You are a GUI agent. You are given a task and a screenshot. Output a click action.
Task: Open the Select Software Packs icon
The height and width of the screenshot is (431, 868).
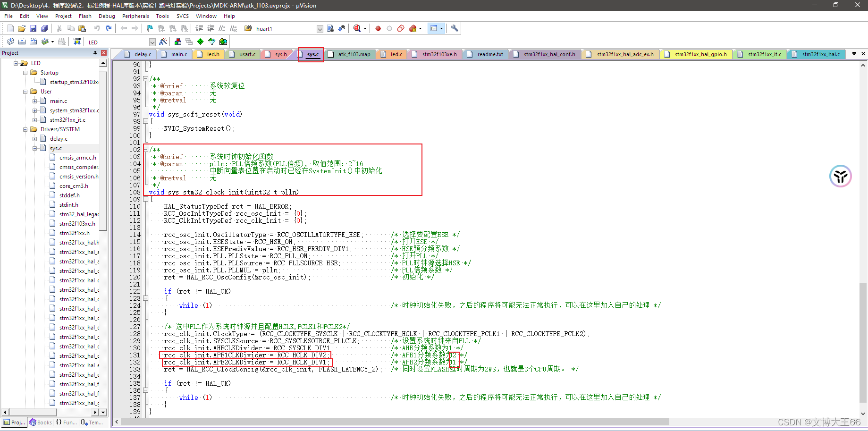(x=212, y=42)
